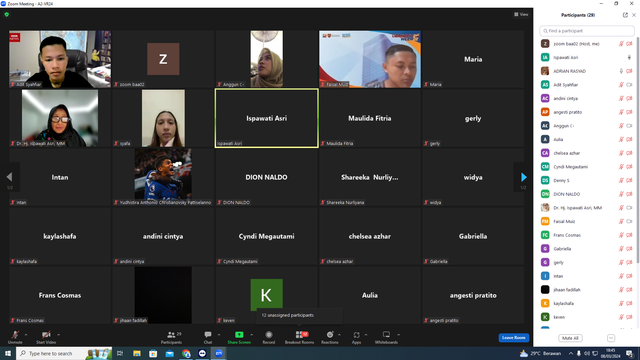Go to next gallery page with right arrow

[524, 177]
